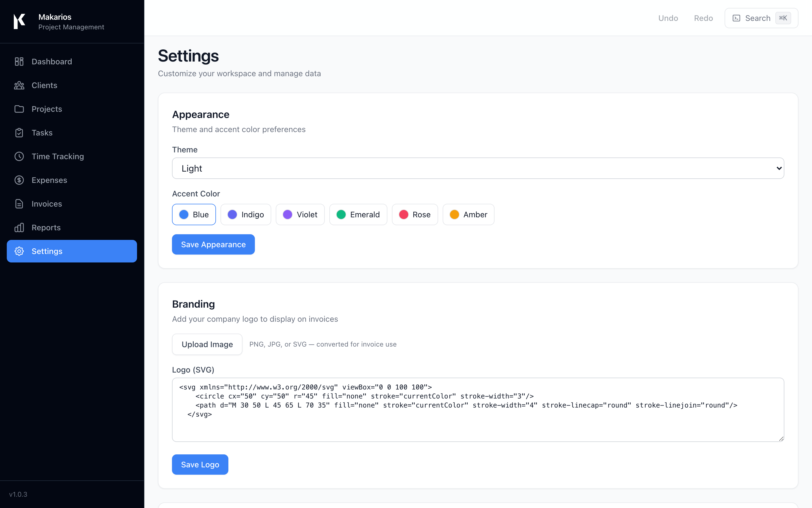
Task: Open the Search box
Action: (x=761, y=18)
